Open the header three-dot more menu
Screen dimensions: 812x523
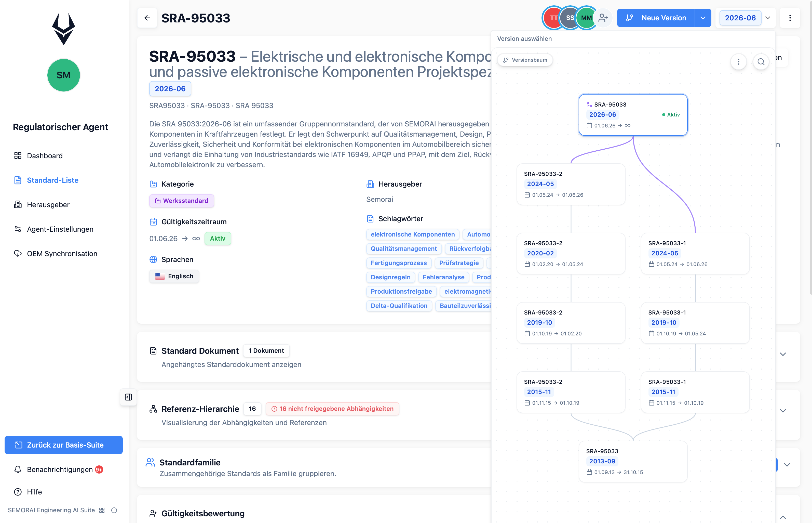click(x=790, y=18)
